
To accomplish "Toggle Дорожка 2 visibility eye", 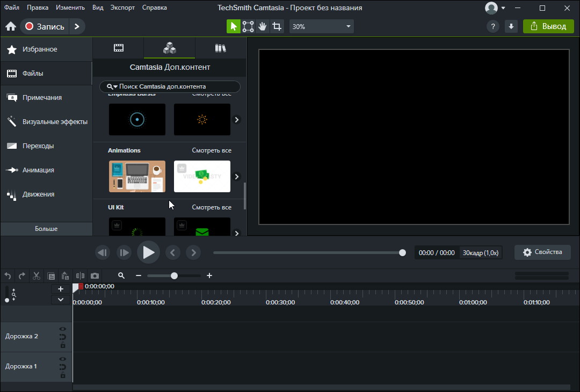I will click(62, 329).
